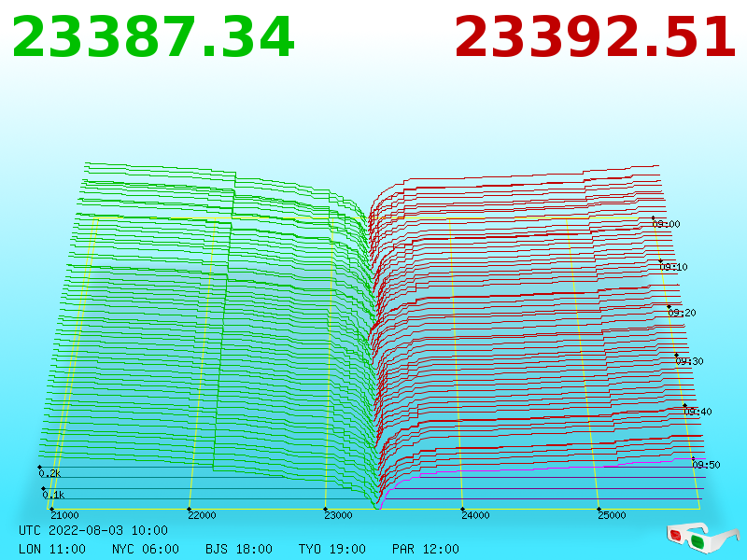This screenshot has width=747, height=560.
Task: Click the 22000 price axis label
Action: click(202, 515)
